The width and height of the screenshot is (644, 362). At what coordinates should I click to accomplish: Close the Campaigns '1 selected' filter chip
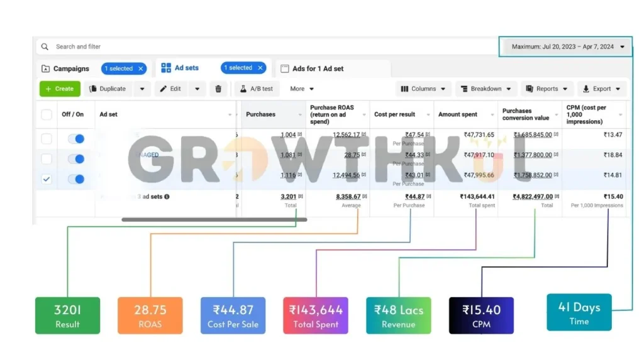[141, 69]
